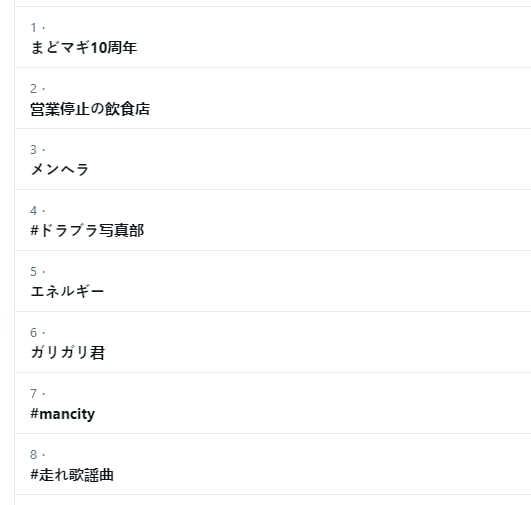Screen dimensions: 531x505
Task: Click the エネルギー trend
Action: point(67,292)
